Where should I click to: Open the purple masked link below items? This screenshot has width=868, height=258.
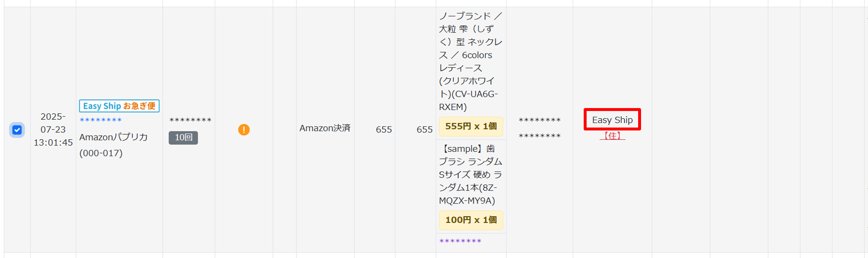point(460,241)
